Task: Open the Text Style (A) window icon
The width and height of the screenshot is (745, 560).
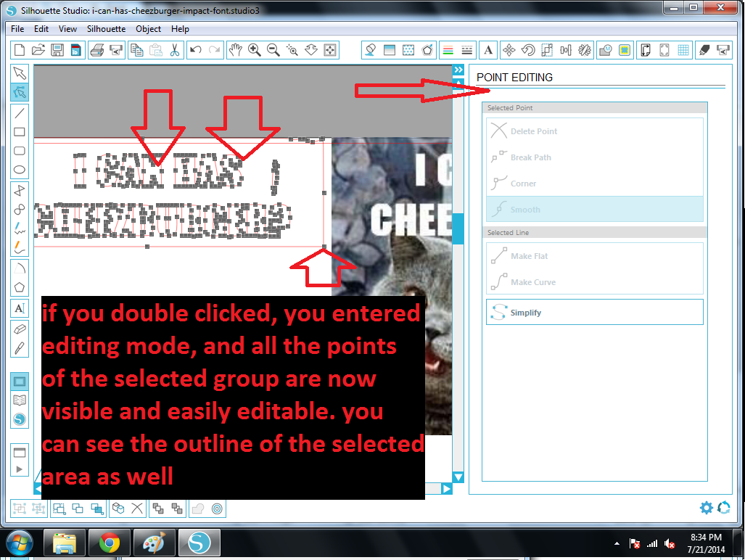Action: (488, 50)
